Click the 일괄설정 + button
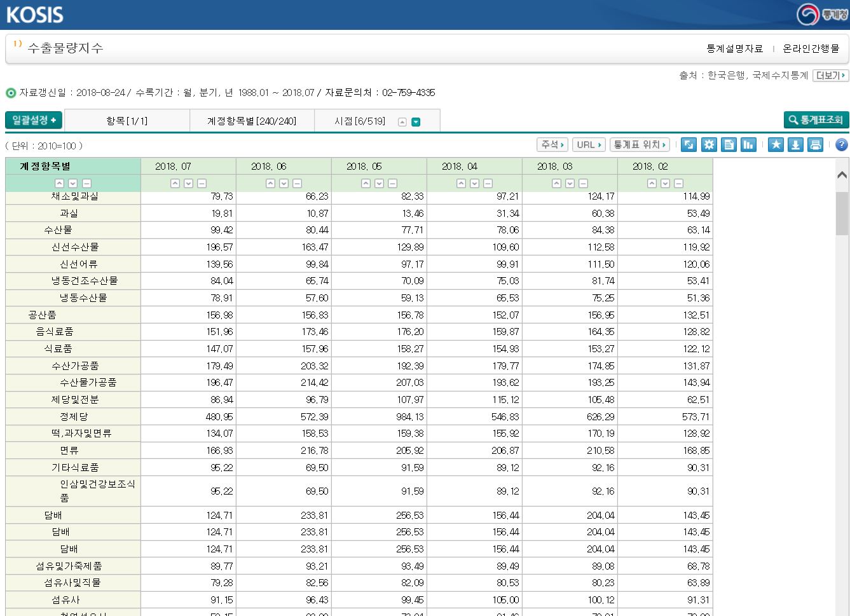This screenshot has height=616, width=850. (34, 120)
